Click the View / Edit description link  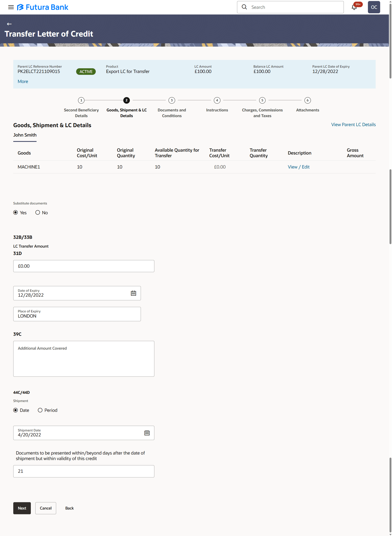click(x=298, y=167)
